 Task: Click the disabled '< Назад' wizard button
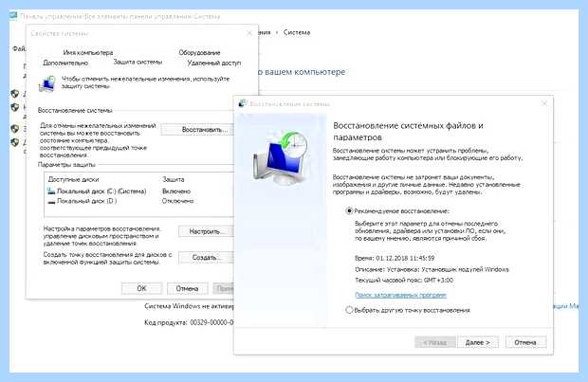click(x=435, y=342)
